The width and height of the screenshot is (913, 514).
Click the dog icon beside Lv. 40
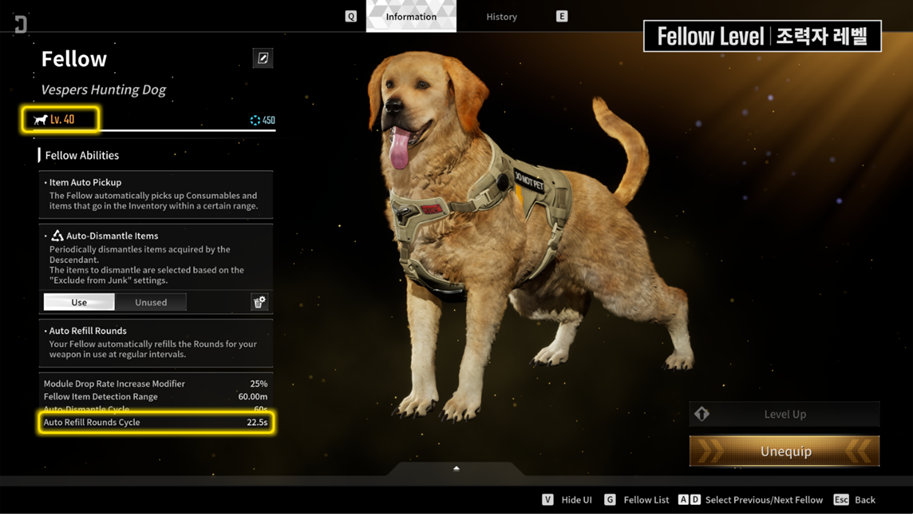click(x=40, y=120)
